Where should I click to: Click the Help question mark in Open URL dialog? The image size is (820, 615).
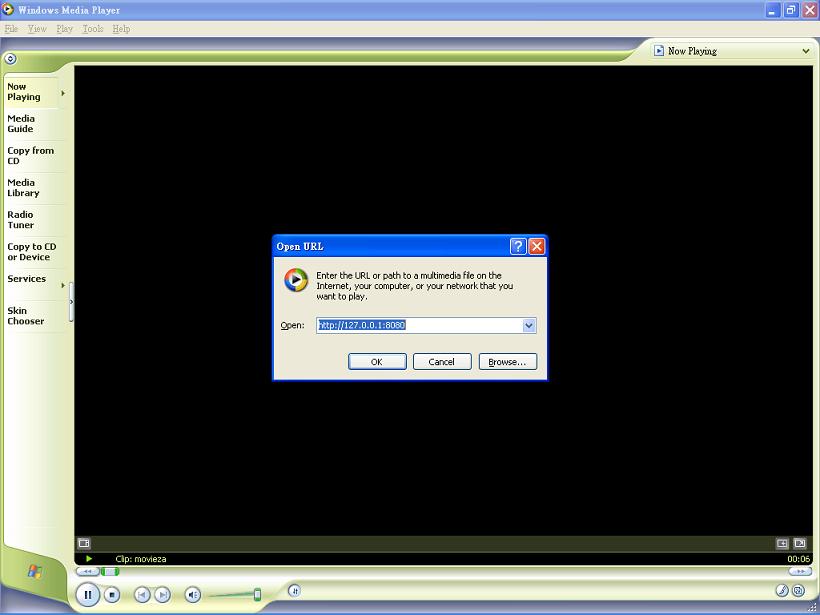tap(518, 246)
